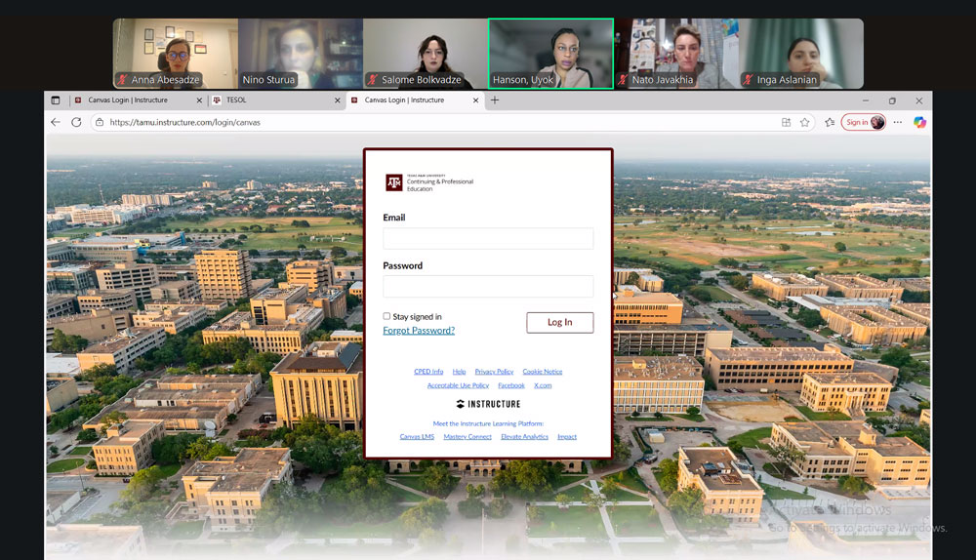Favorite this page using the star icon
This screenshot has width=976, height=560.
[x=805, y=122]
